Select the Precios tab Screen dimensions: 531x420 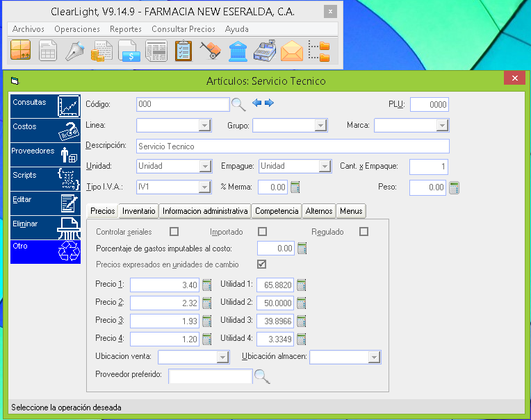click(x=103, y=211)
